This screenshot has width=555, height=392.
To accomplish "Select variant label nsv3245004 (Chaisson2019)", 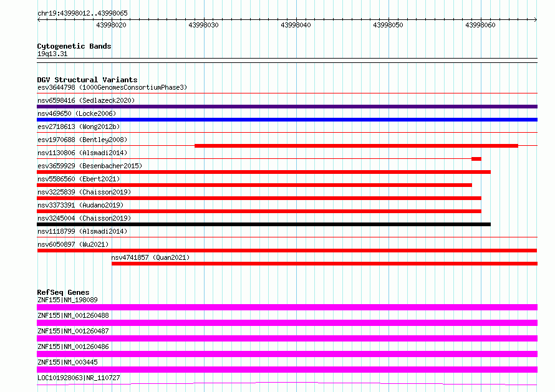I will tap(84, 218).
